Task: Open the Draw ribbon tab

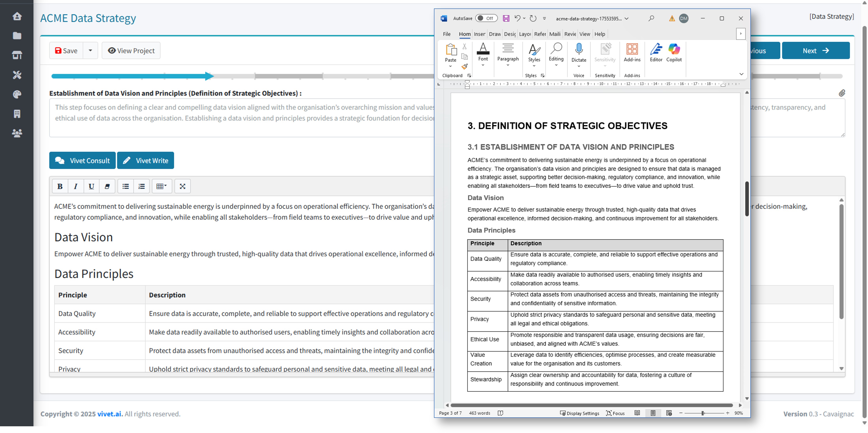Action: pyautogui.click(x=494, y=34)
